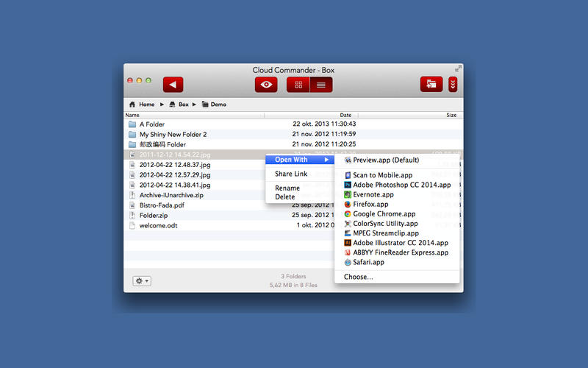Select Safari.app in the Open With list
Image resolution: width=588 pixels, height=368 pixels.
[x=368, y=261]
